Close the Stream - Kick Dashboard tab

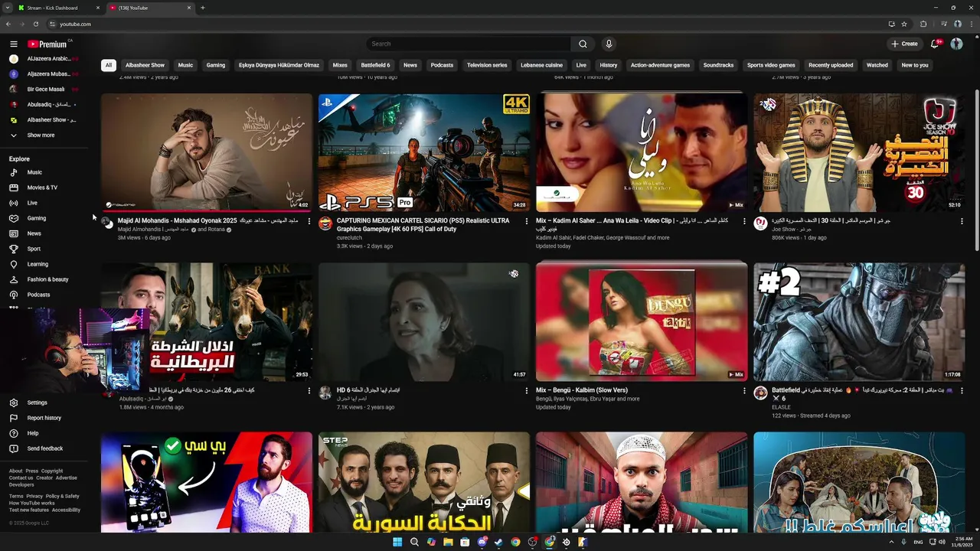coord(98,8)
